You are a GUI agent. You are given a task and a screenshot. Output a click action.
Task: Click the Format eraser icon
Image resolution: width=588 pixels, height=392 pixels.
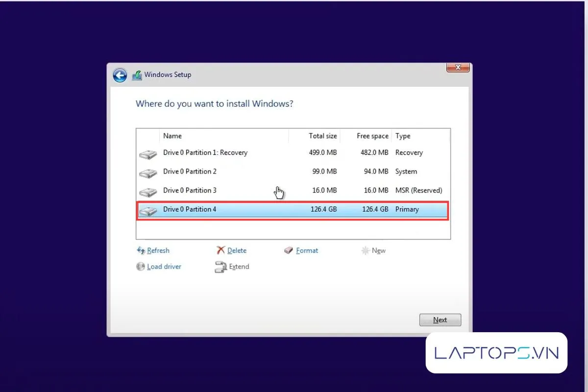[x=289, y=250]
